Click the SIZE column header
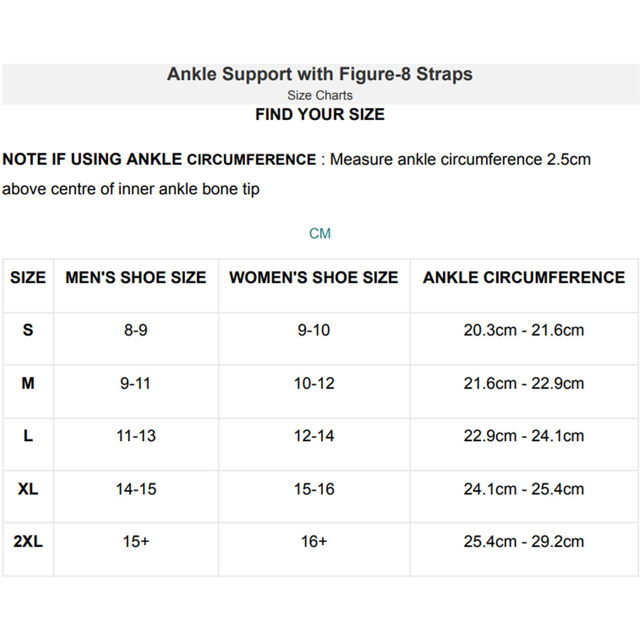Viewport: 644px width, 644px height. pyautogui.click(x=28, y=277)
